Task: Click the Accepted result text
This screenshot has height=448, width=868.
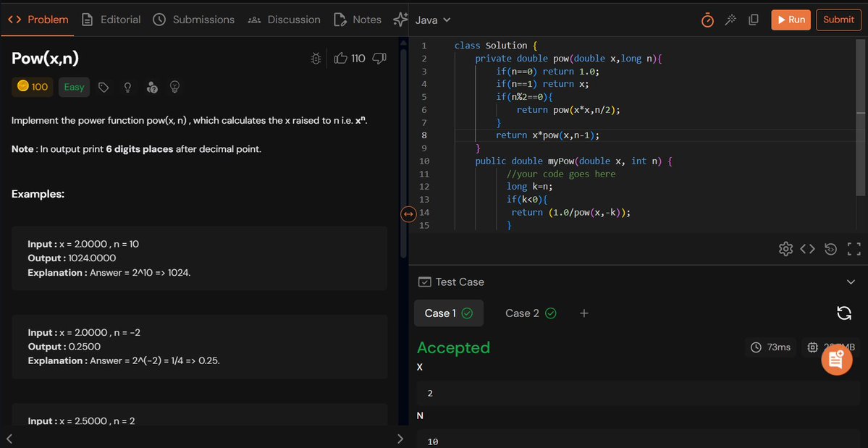Action: click(453, 347)
